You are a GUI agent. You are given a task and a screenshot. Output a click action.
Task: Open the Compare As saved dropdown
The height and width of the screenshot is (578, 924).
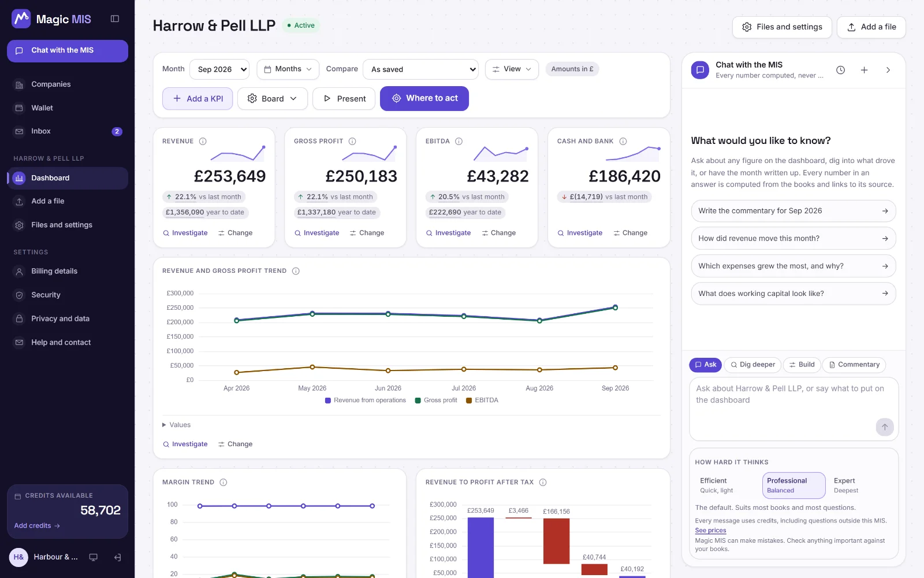point(420,69)
